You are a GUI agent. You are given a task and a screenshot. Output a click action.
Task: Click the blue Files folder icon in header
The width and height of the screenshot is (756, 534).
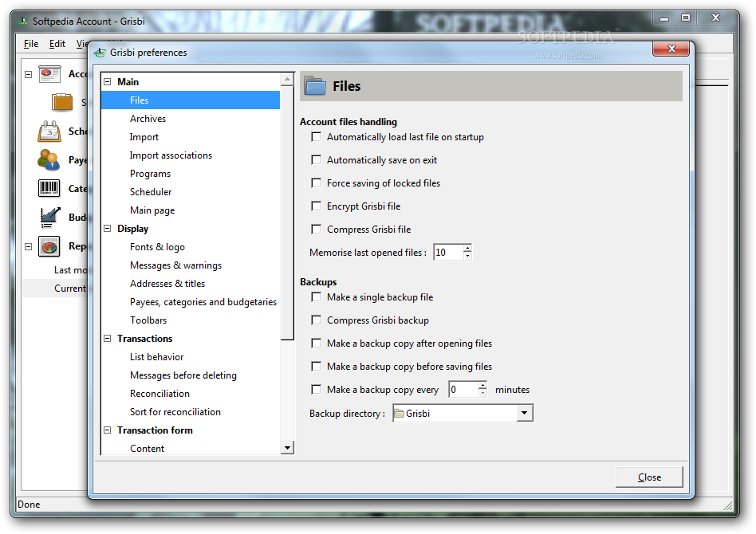315,85
